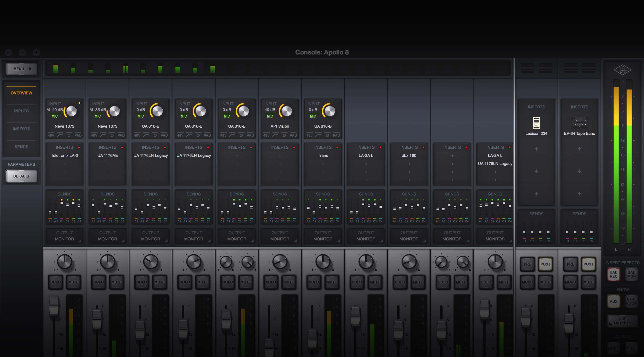Mute the Teletronix LA-2 channel
Viewport: 644px width, 357px height.
73,282
